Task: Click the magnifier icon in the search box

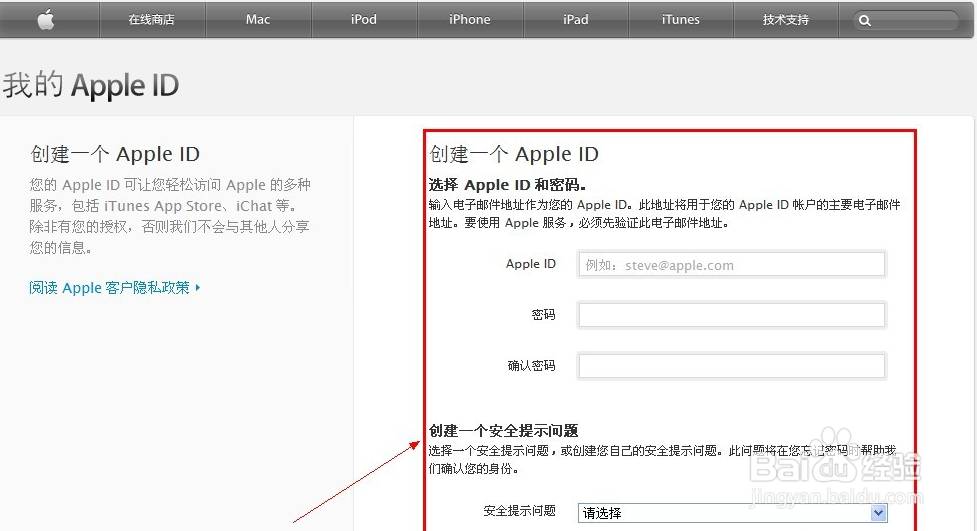Action: 865,21
